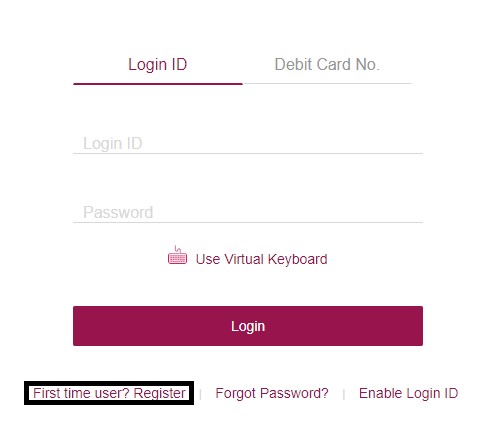Open the First time user? Register link
Screen dimensions: 497x441
click(109, 393)
